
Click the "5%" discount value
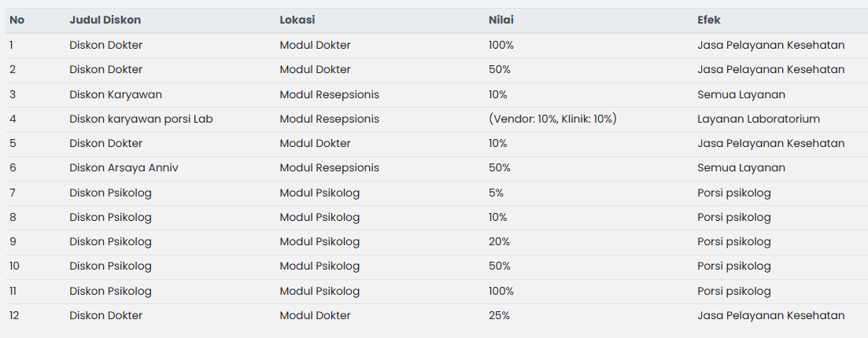[x=496, y=193]
